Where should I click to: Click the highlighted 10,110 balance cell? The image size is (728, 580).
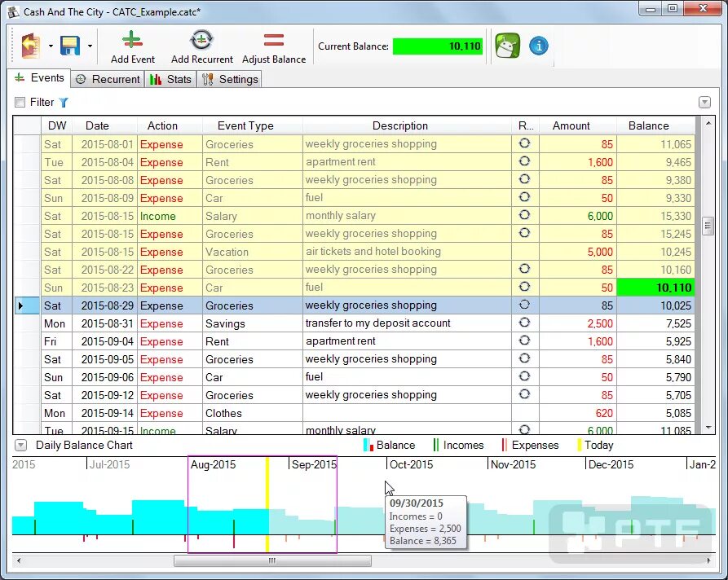click(655, 288)
